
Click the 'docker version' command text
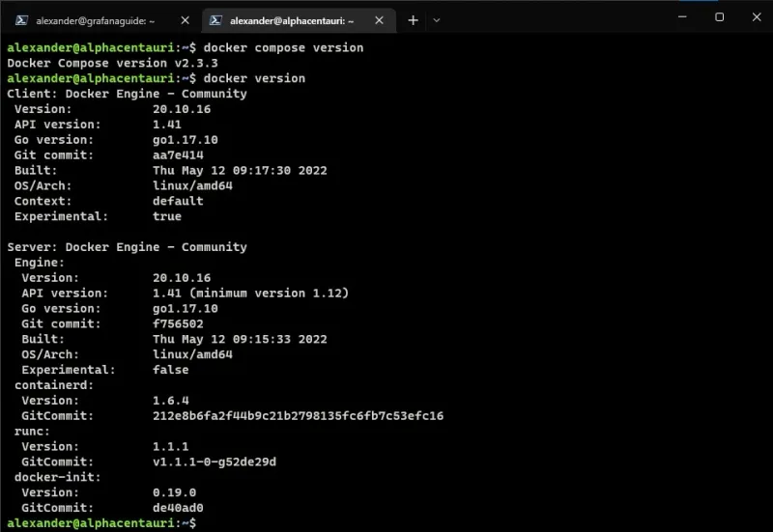coord(254,78)
